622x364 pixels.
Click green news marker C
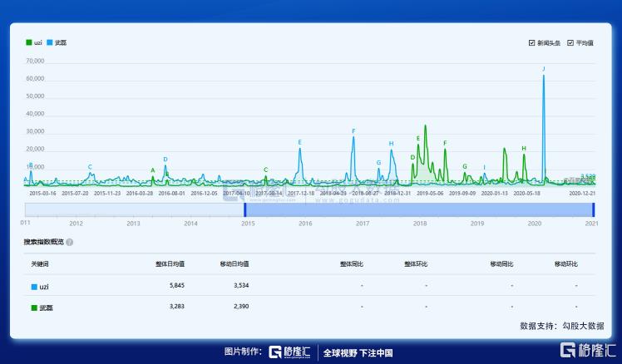[266, 170]
